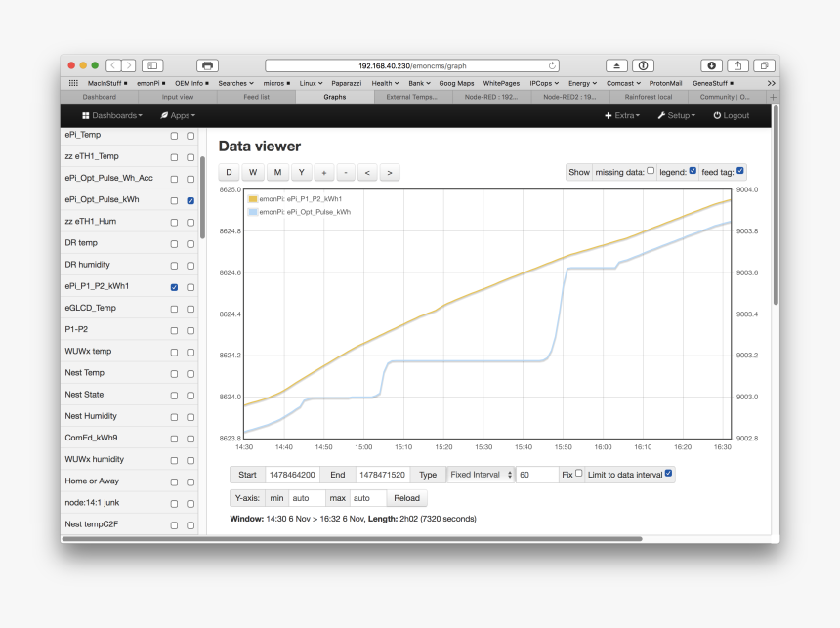
Task: Open Dashboards menu in emoncms navbar
Action: [x=112, y=115]
